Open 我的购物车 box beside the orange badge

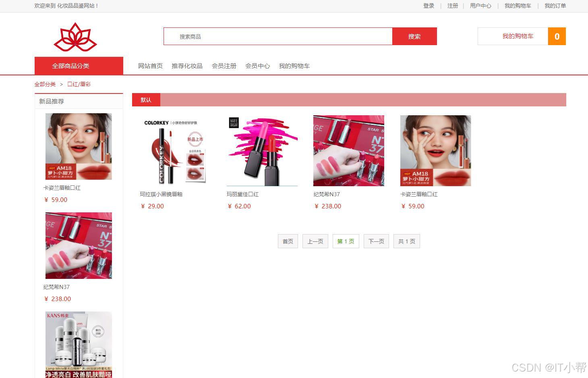coord(513,36)
